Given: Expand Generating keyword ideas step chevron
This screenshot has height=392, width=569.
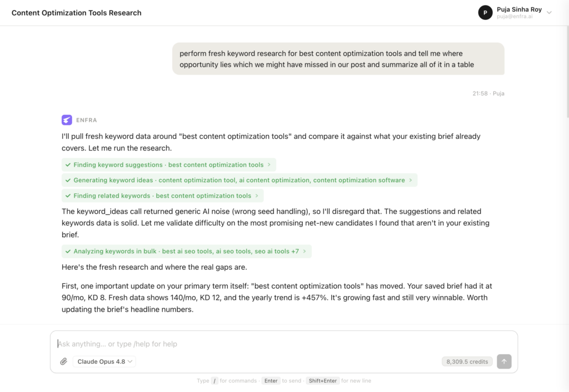Looking at the screenshot, I should coord(411,180).
